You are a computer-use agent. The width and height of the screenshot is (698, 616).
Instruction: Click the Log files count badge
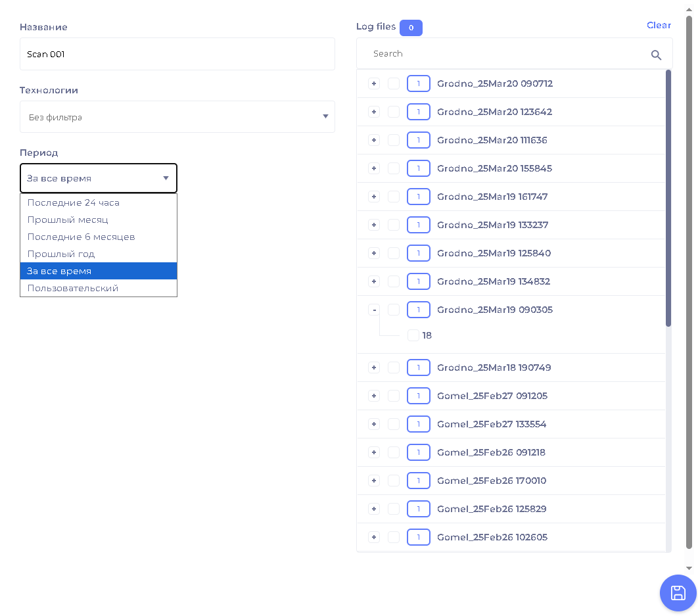[x=411, y=28]
